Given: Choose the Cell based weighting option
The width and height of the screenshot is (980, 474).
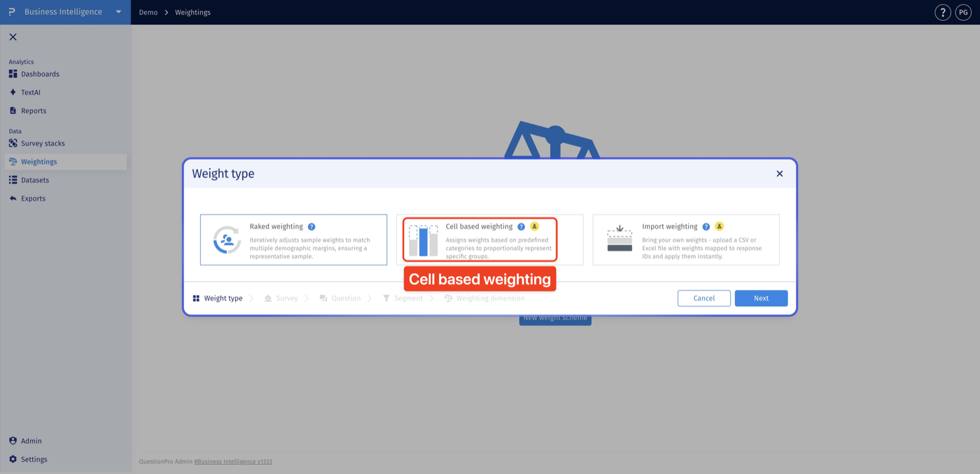Looking at the screenshot, I should [490, 239].
